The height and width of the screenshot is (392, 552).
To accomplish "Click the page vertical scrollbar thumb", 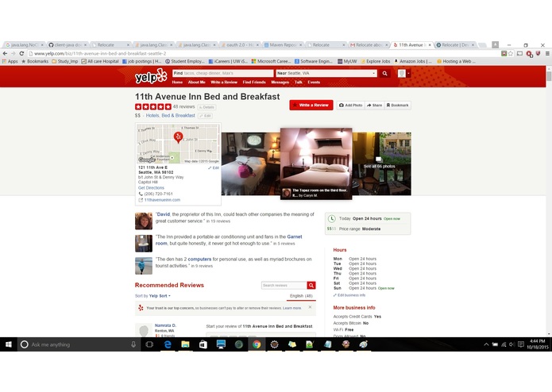I will click(x=549, y=76).
